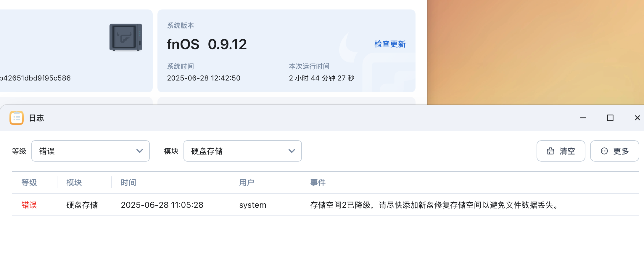Minimize the 日志 window

tap(583, 118)
